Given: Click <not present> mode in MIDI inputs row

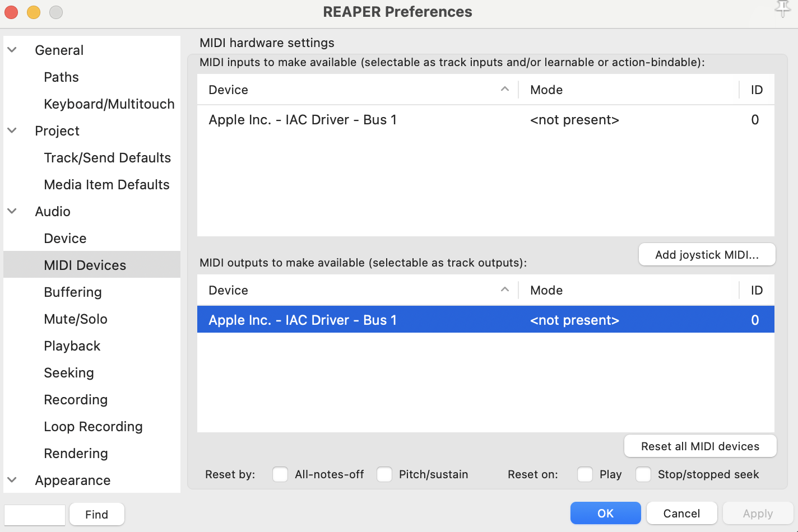Looking at the screenshot, I should click(x=574, y=120).
